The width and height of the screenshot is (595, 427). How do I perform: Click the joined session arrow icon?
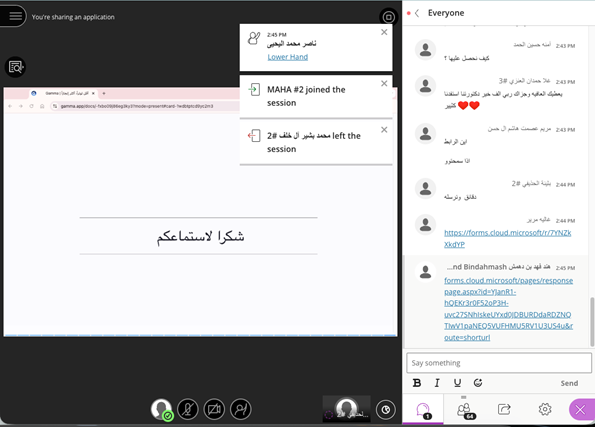(x=254, y=90)
